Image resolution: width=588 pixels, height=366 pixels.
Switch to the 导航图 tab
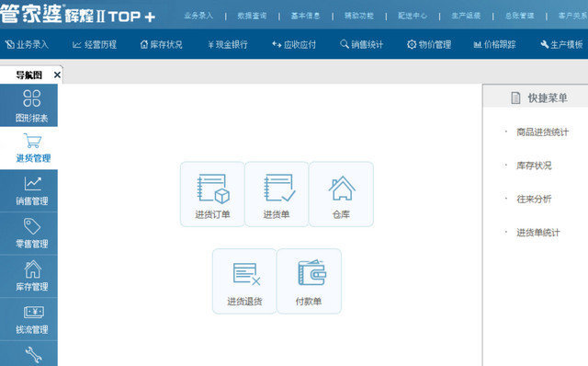(x=28, y=75)
